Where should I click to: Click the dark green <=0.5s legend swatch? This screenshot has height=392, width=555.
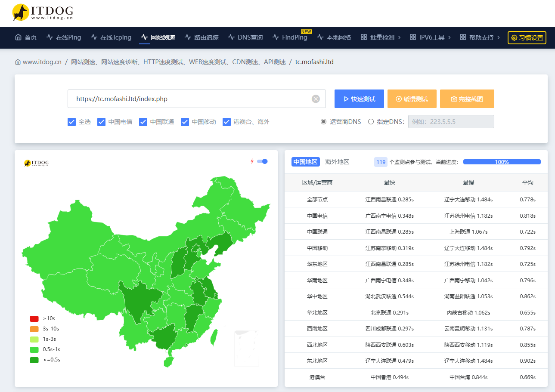[x=34, y=360]
